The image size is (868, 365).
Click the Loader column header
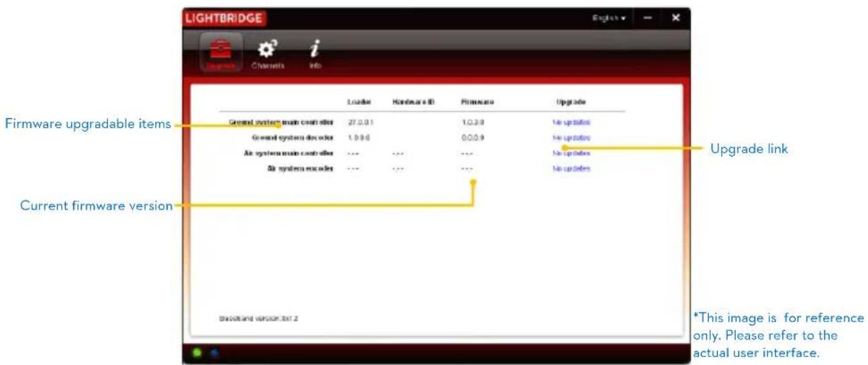pyautogui.click(x=359, y=102)
